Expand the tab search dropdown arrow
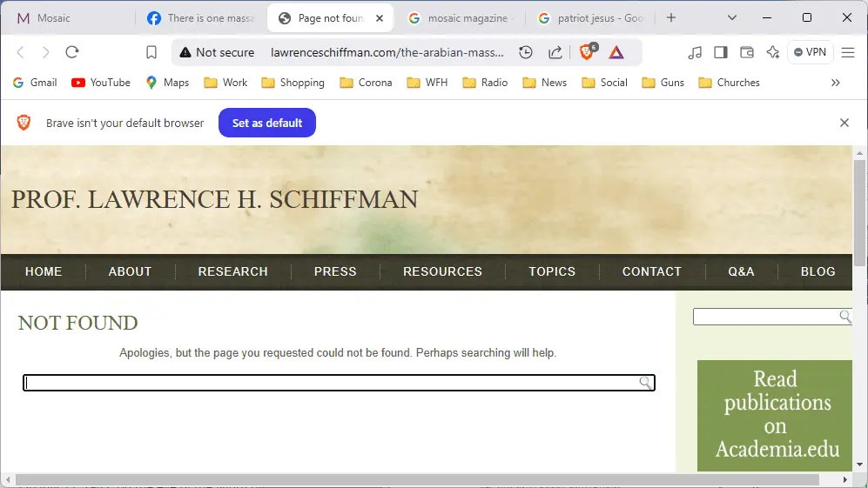 pos(732,17)
